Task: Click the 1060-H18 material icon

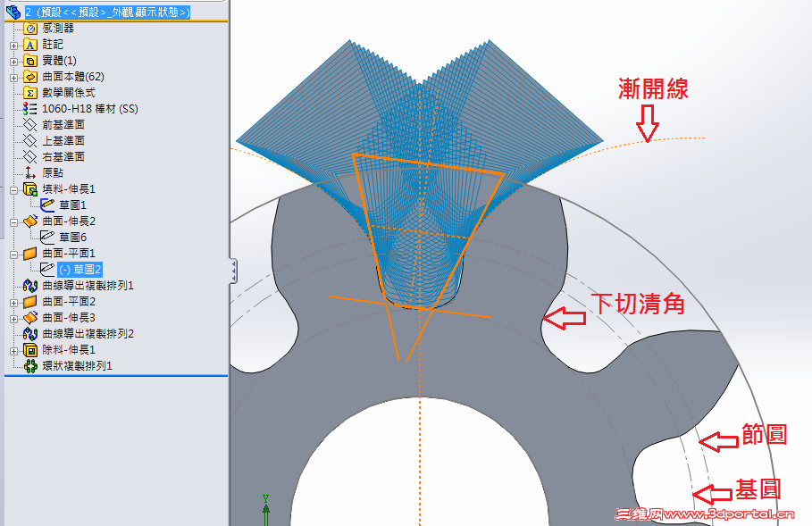Action: tap(30, 109)
